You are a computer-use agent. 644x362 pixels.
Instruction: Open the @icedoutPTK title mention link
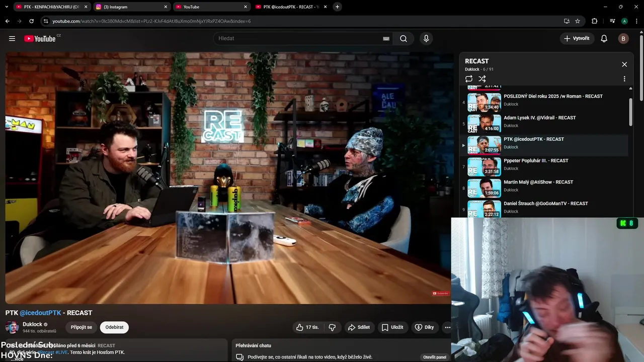click(40, 313)
